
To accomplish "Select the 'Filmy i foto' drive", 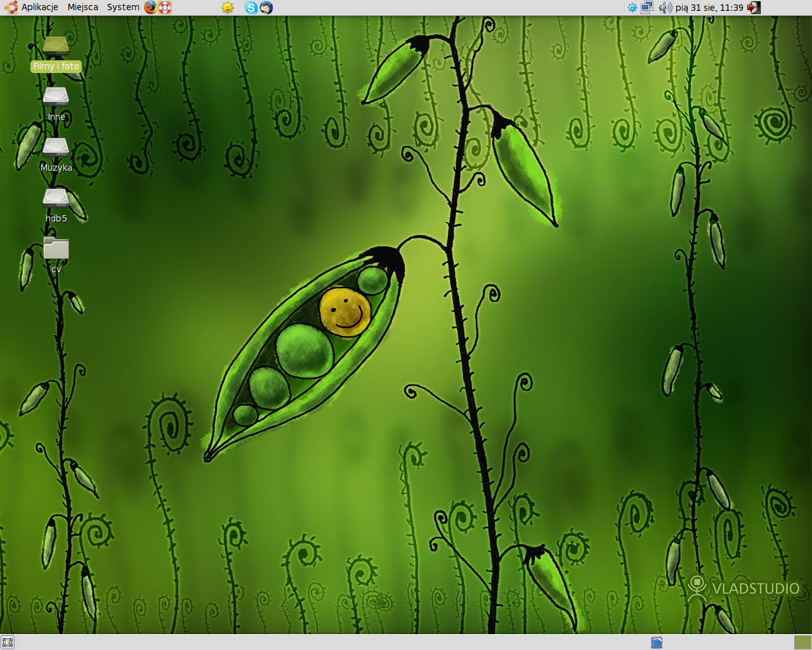I will coord(56,46).
